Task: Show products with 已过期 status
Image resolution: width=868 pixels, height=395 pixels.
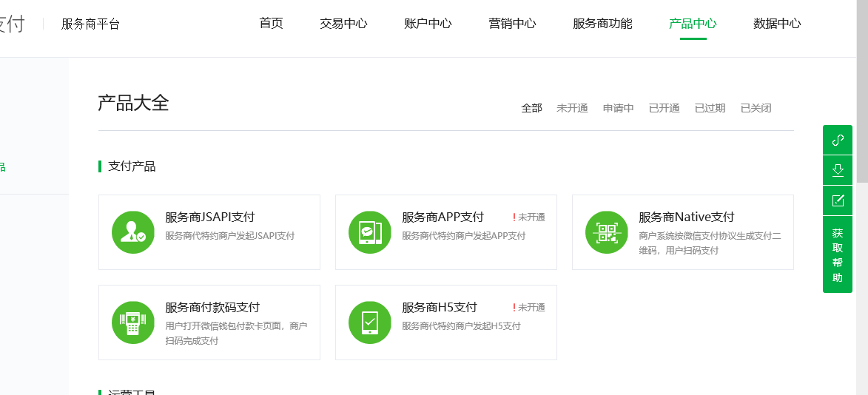Action: click(710, 108)
